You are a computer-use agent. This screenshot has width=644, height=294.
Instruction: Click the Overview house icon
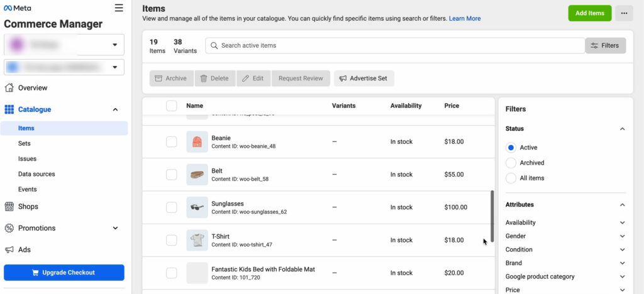[9, 88]
